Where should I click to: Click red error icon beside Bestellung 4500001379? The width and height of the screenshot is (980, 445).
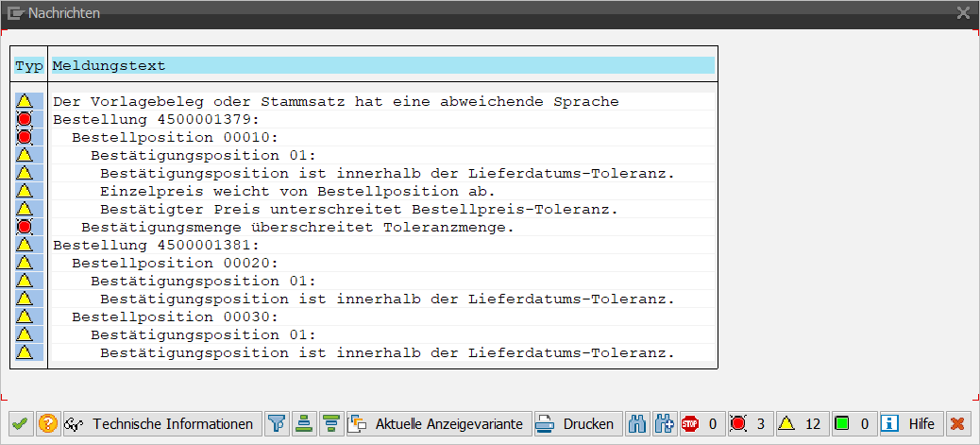pyautogui.click(x=25, y=119)
